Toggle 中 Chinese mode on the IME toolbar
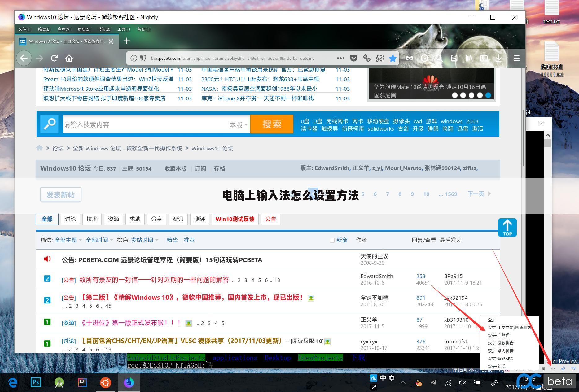The height and width of the screenshot is (392, 579). click(x=553, y=368)
